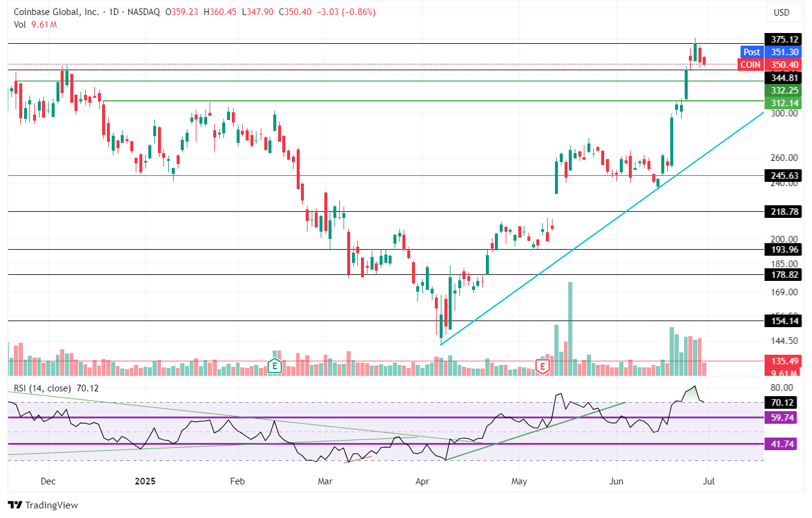The image size is (812, 518).
Task: Click the 169.00 price scale value
Action: pos(784,292)
